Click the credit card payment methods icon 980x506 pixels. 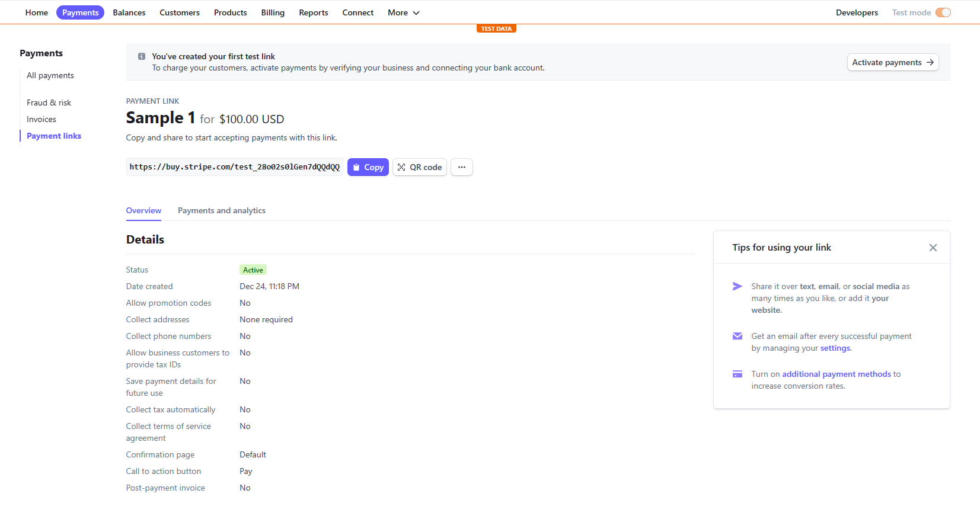click(x=738, y=374)
